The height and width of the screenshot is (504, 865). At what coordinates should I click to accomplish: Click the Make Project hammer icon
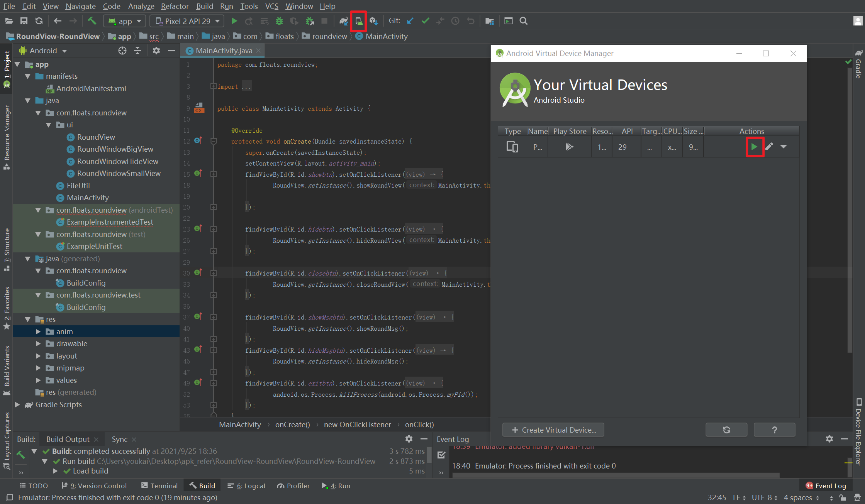(92, 21)
